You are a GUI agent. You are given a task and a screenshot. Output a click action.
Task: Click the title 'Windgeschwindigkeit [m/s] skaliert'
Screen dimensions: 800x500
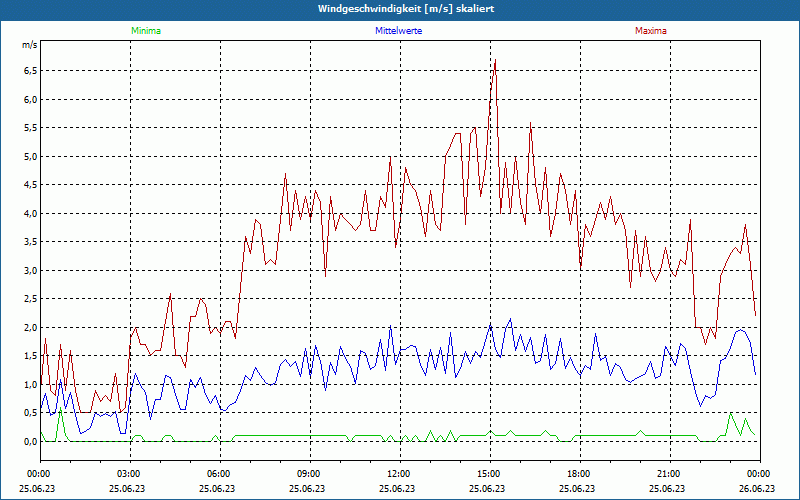point(406,9)
